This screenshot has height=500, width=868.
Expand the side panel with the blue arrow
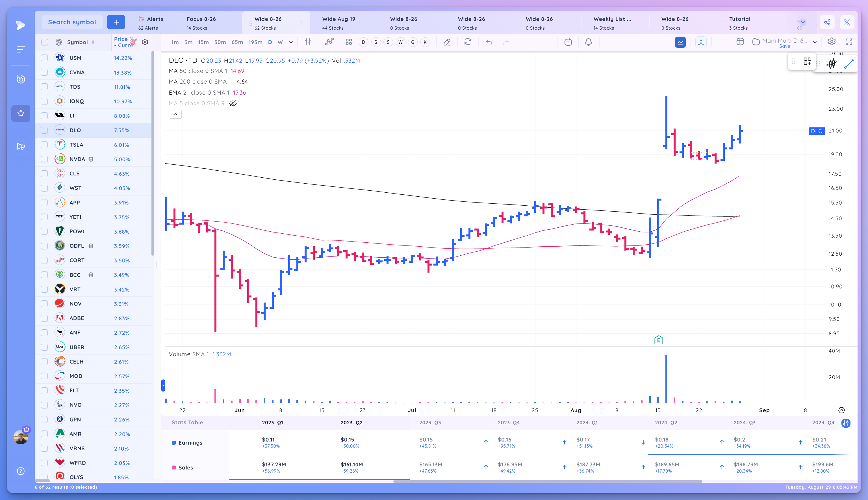pyautogui.click(x=163, y=386)
